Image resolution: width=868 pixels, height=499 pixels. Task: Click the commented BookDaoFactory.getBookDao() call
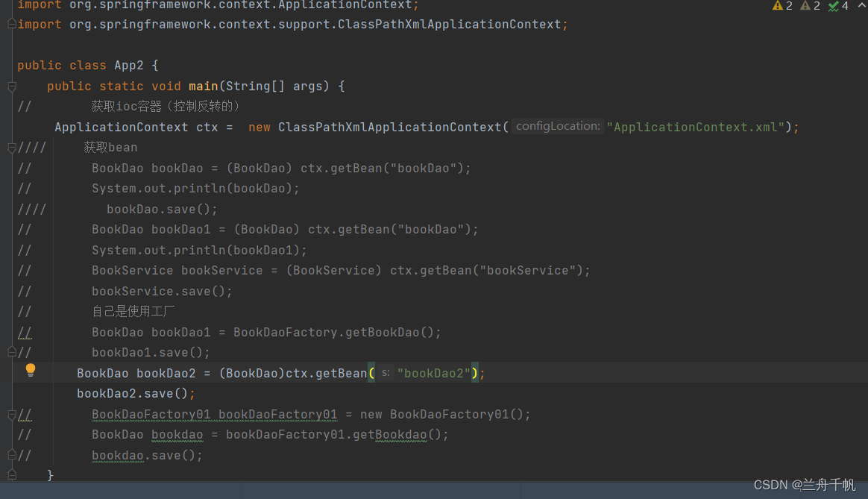(337, 333)
